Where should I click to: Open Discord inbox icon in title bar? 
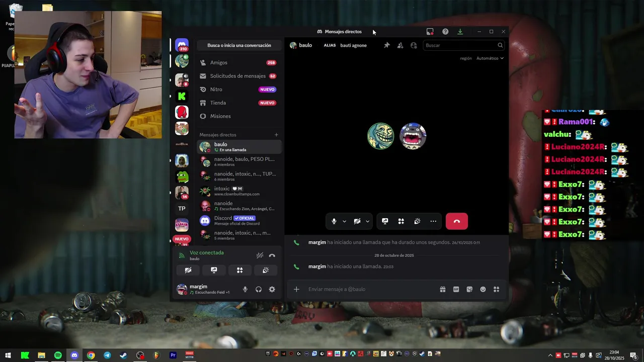point(430,32)
